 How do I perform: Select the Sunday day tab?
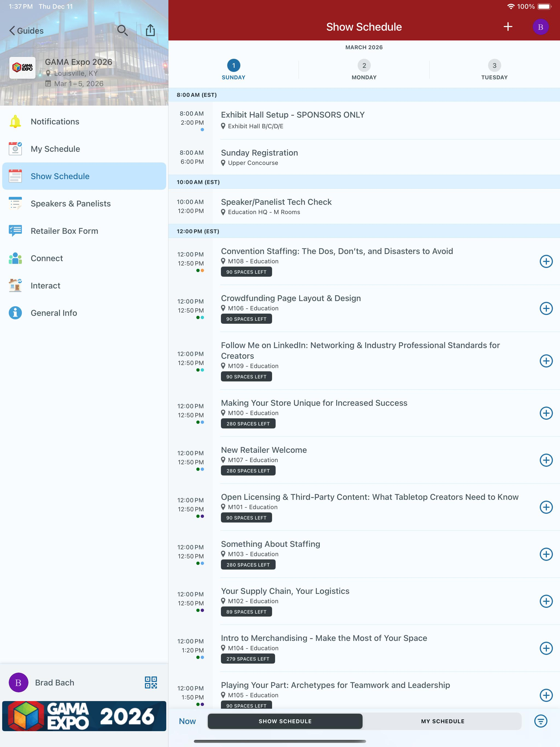234,70
